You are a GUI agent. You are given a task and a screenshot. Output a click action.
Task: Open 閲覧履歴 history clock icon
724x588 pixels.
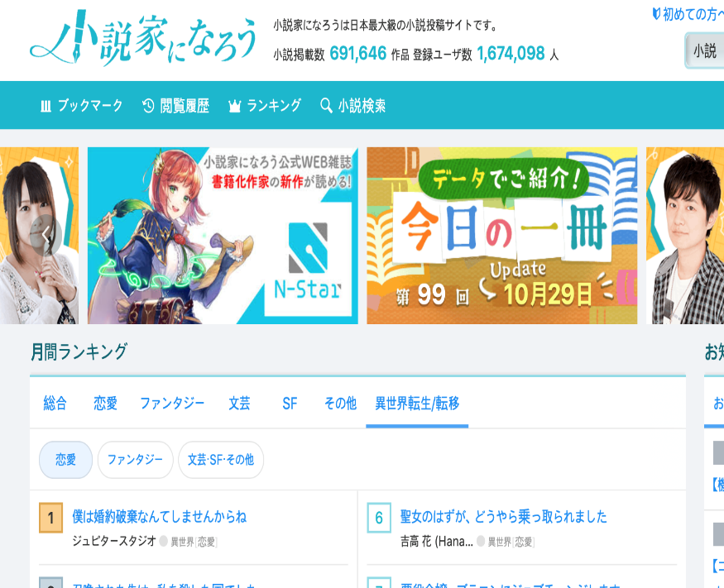click(x=148, y=106)
